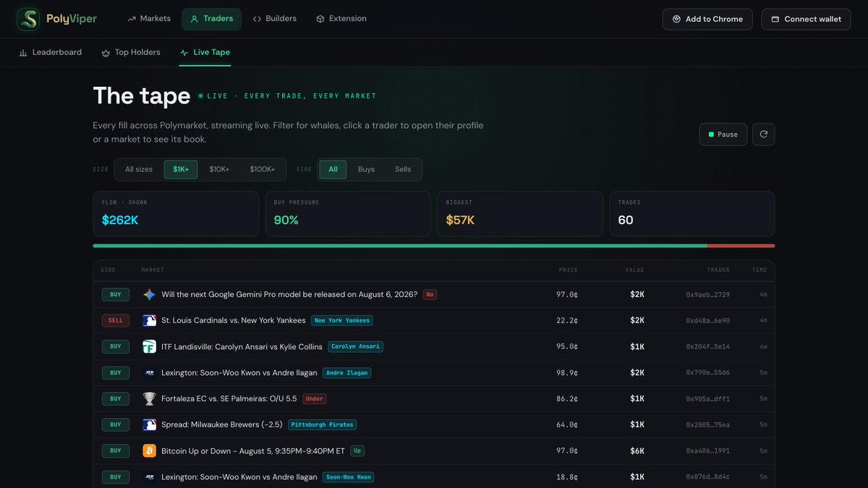Go to the Builders section
The image size is (868, 488).
(274, 19)
